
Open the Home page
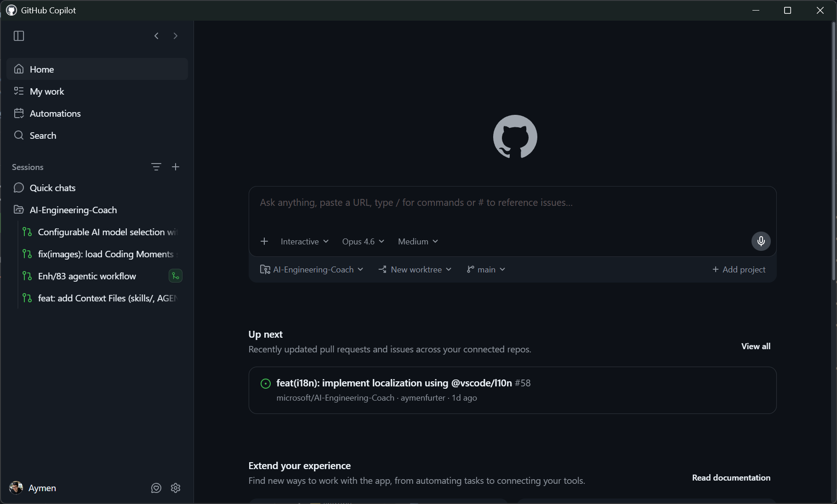coord(97,69)
